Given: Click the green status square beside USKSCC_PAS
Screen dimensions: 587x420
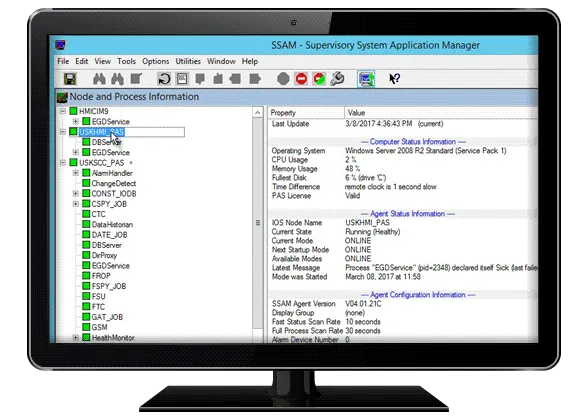Looking at the screenshot, I should point(73,162).
